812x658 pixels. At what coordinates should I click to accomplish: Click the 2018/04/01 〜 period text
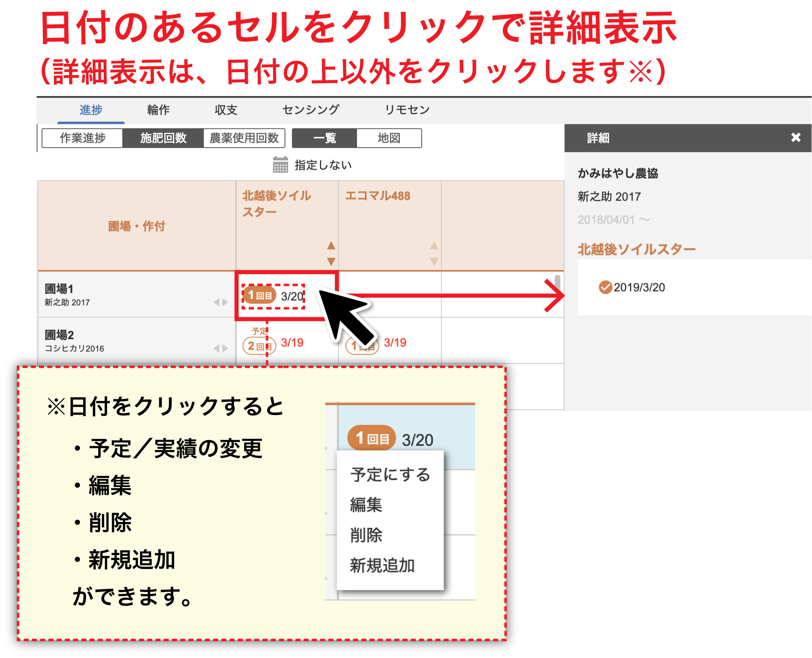(614, 220)
